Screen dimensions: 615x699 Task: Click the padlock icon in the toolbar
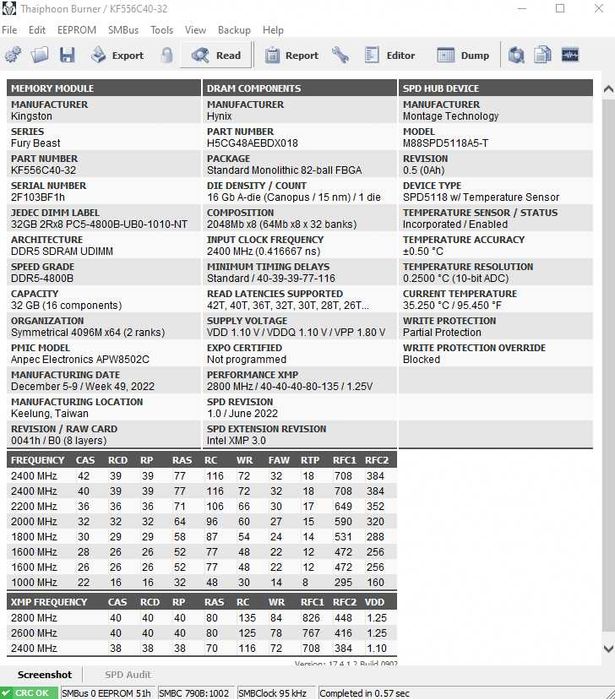point(167,55)
